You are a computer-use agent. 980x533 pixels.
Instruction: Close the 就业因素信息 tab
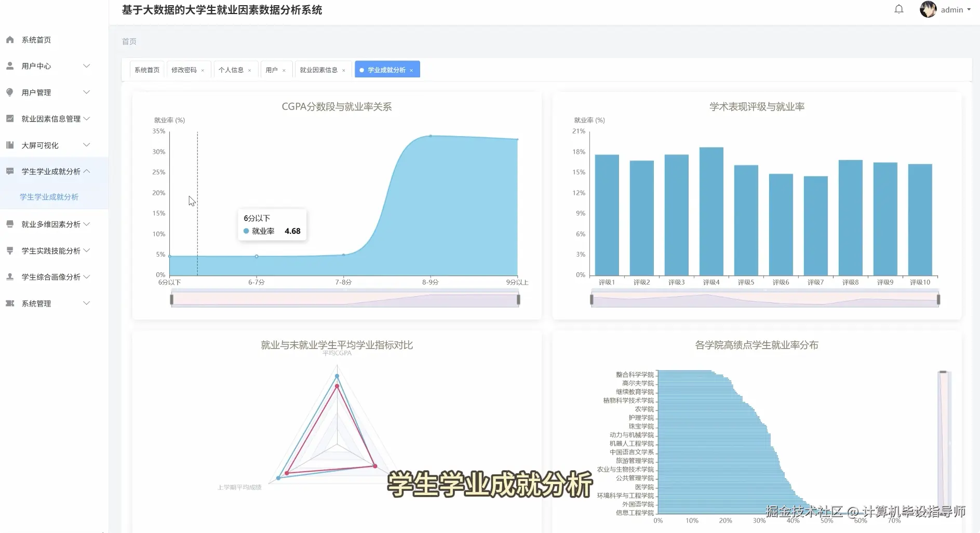coord(344,70)
